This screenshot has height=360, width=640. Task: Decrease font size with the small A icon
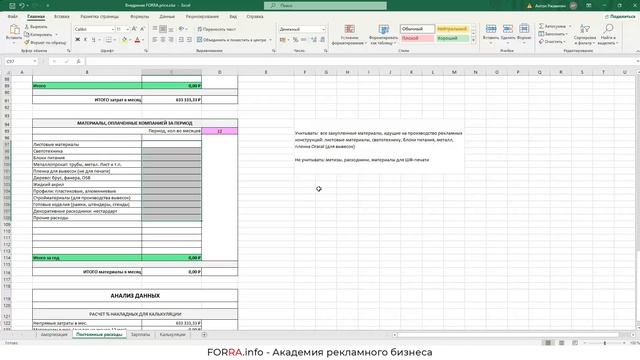point(142,29)
